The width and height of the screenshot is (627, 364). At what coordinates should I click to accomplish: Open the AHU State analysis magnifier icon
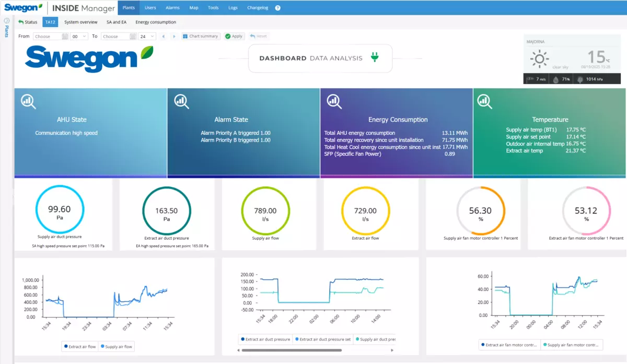(28, 101)
